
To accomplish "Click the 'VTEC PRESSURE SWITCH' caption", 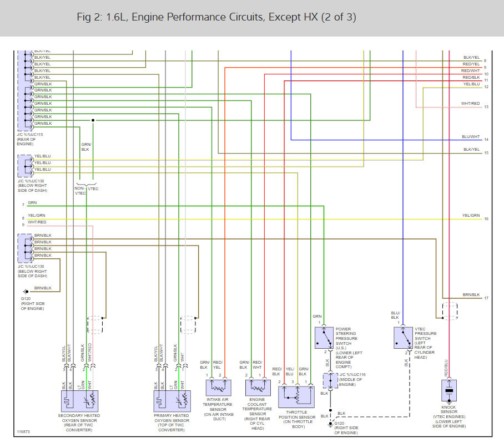I will [x=426, y=343].
